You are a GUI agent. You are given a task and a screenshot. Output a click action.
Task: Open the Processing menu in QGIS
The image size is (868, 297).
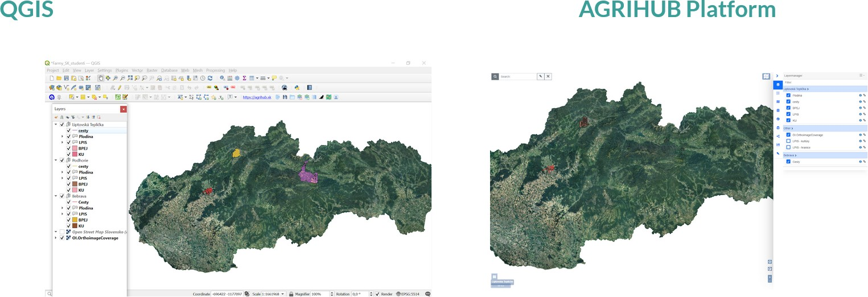(x=216, y=70)
